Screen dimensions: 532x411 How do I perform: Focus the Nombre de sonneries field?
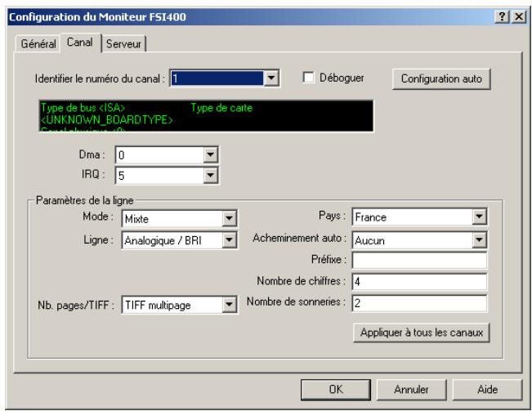tap(419, 303)
